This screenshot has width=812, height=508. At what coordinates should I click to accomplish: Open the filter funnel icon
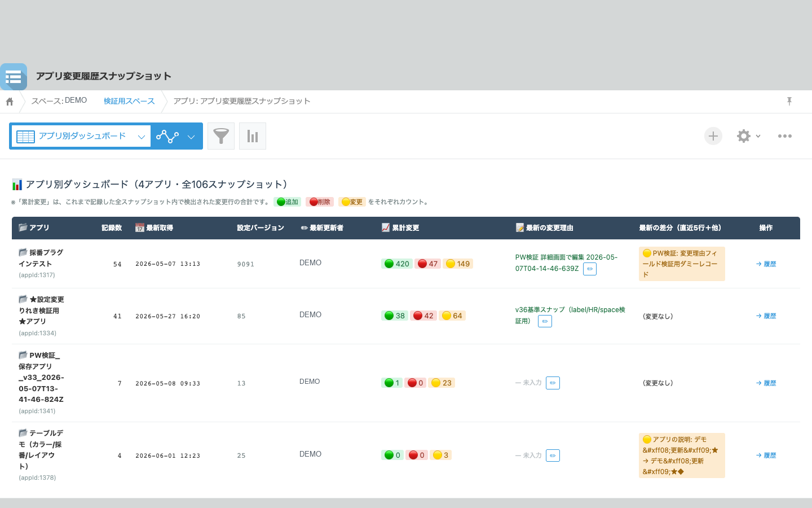[x=221, y=136]
